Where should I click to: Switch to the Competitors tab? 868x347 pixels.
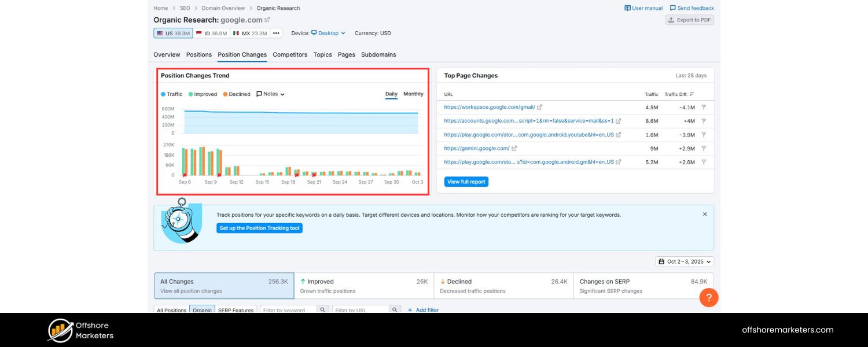click(x=290, y=55)
